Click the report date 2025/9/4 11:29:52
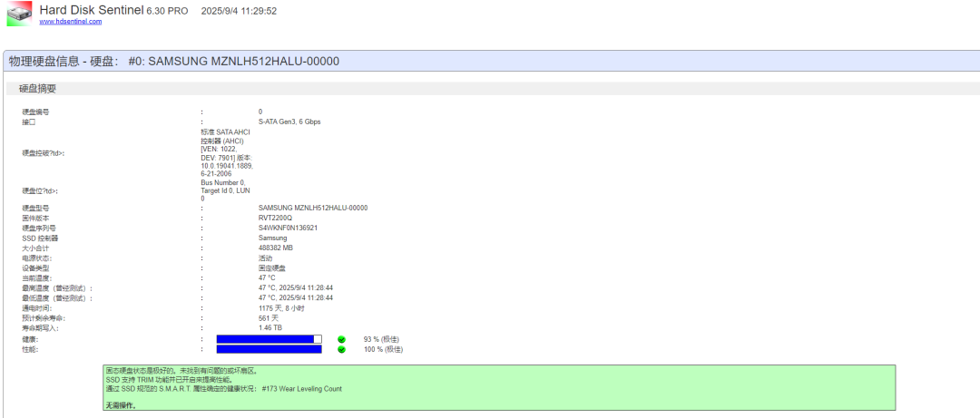This screenshot has height=418, width=980. [x=239, y=11]
